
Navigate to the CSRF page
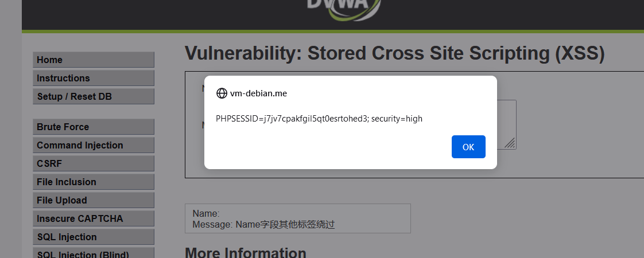click(94, 163)
